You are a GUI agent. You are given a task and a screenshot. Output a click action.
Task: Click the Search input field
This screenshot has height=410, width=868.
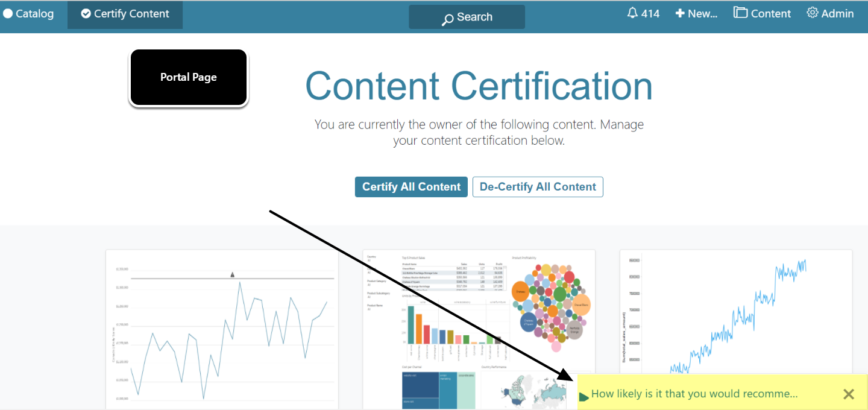pos(476,17)
